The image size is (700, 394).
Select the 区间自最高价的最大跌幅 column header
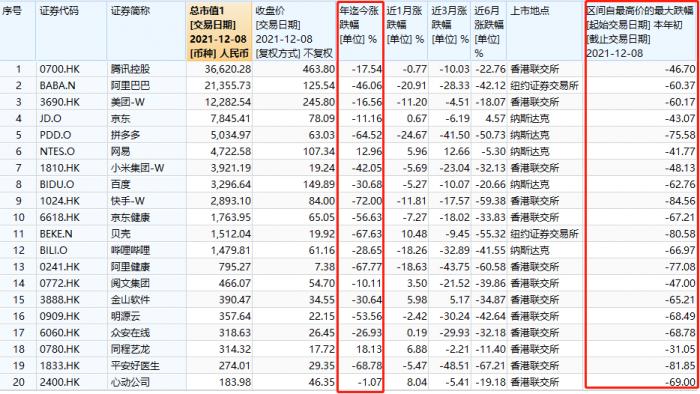tap(641, 32)
